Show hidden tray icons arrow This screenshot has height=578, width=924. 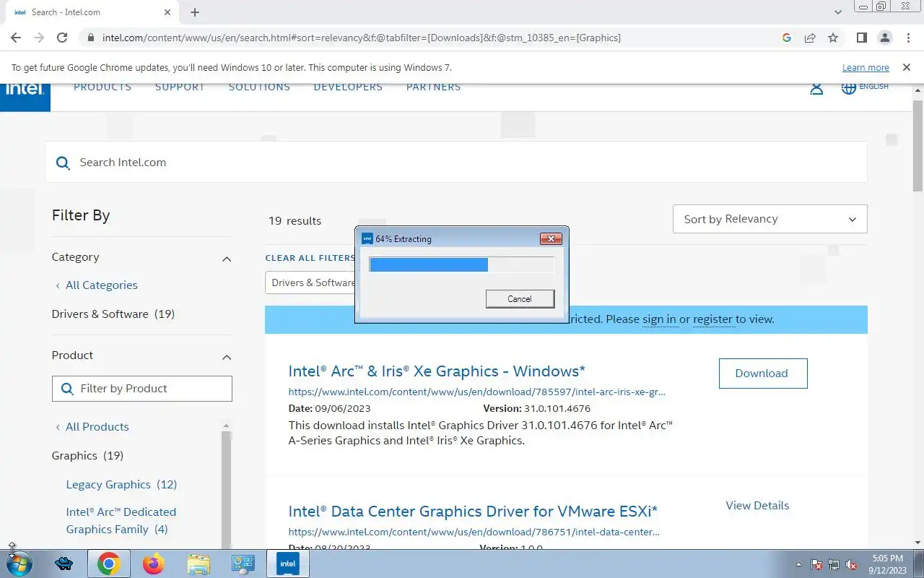click(x=798, y=564)
